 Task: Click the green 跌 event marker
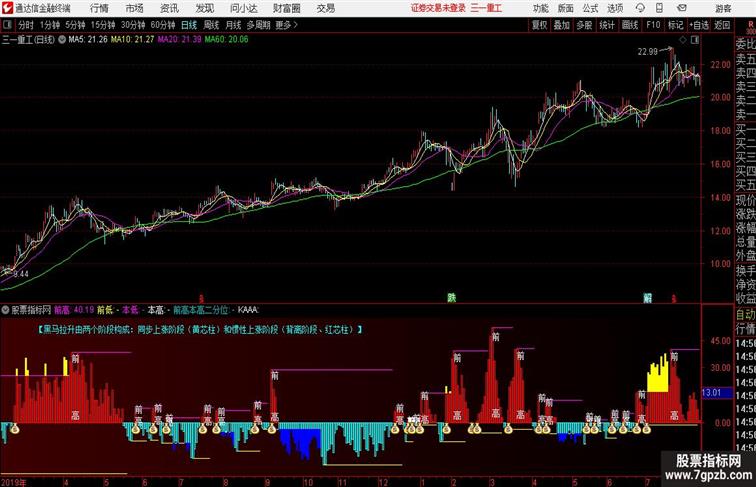point(451,298)
